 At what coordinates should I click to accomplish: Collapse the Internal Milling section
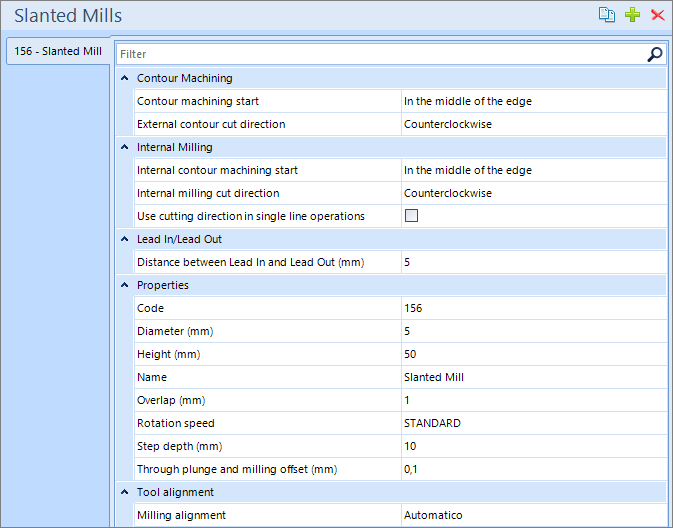[124, 147]
